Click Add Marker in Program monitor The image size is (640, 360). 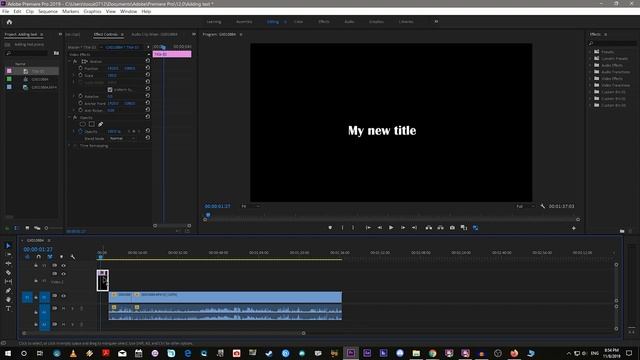[330, 228]
